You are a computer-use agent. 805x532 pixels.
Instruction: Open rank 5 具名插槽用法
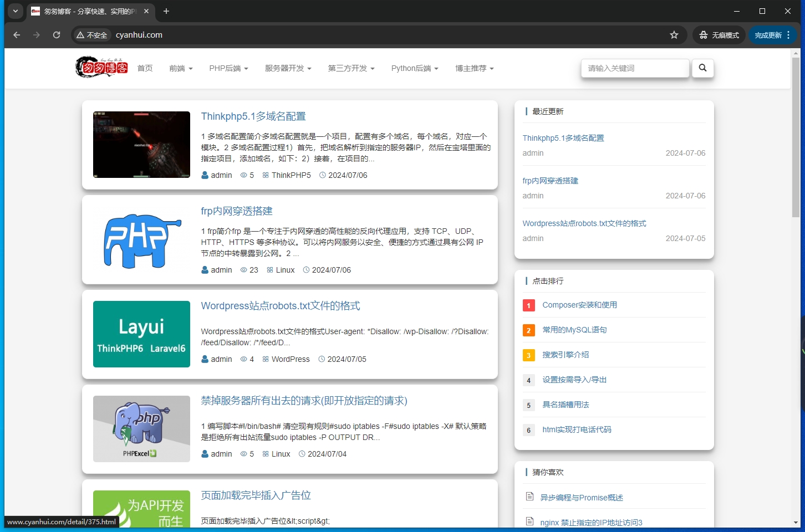click(565, 405)
